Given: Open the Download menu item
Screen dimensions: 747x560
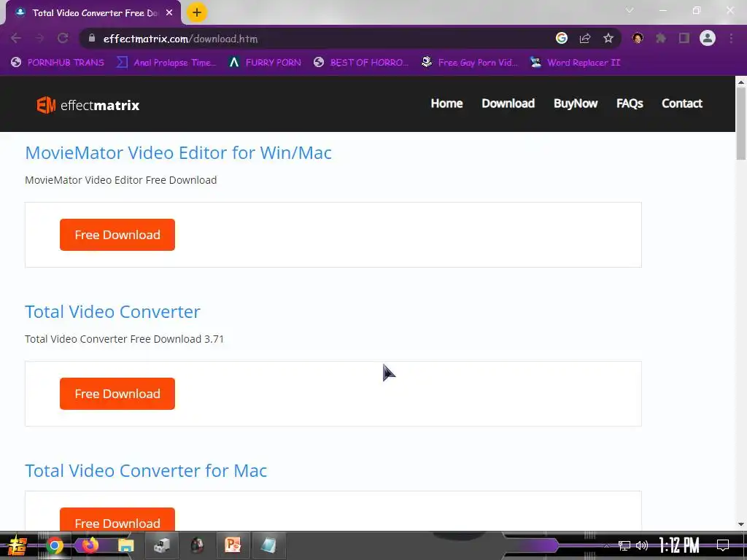Looking at the screenshot, I should [x=508, y=104].
